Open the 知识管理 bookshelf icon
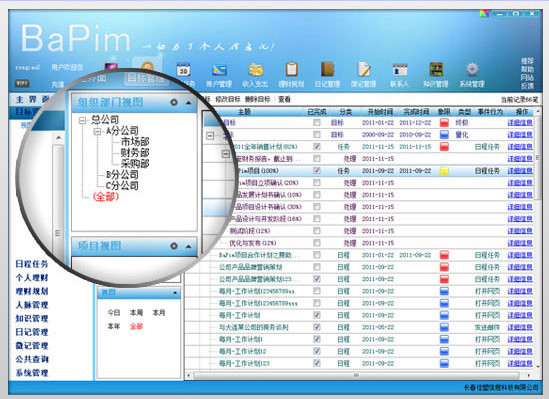The height and width of the screenshot is (399, 549). coord(436,69)
